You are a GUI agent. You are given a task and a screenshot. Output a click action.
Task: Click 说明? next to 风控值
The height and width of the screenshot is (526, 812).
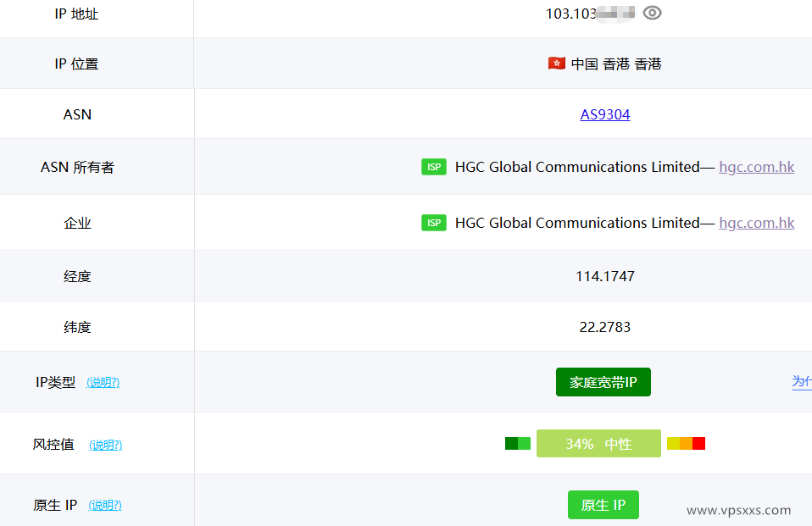104,444
